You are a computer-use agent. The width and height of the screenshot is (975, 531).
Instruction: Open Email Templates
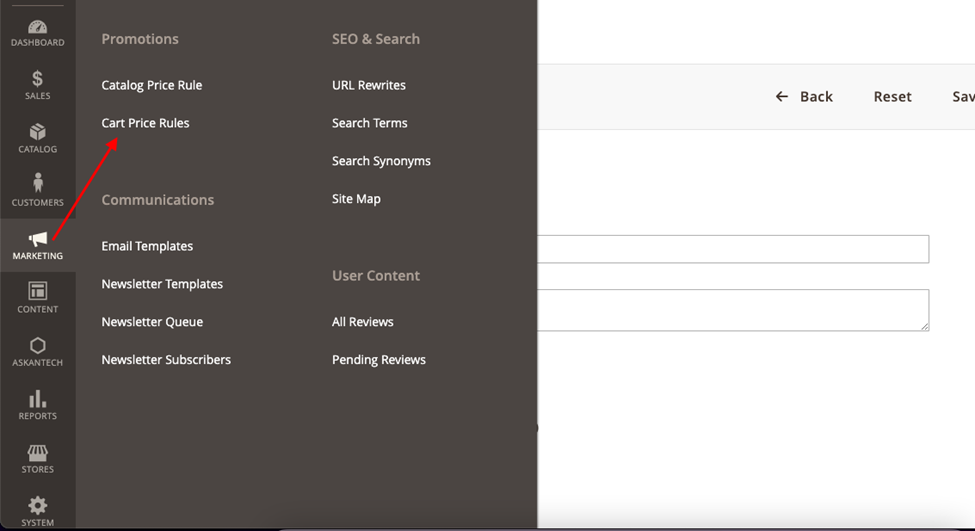point(147,246)
